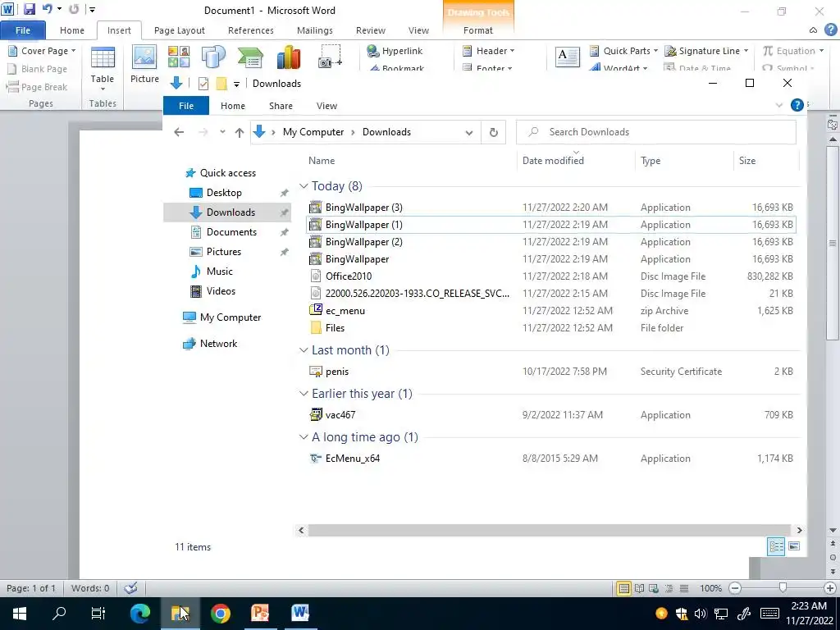Switch Explorer to details view layout
Viewport: 840px width, 630px height.
(x=776, y=546)
